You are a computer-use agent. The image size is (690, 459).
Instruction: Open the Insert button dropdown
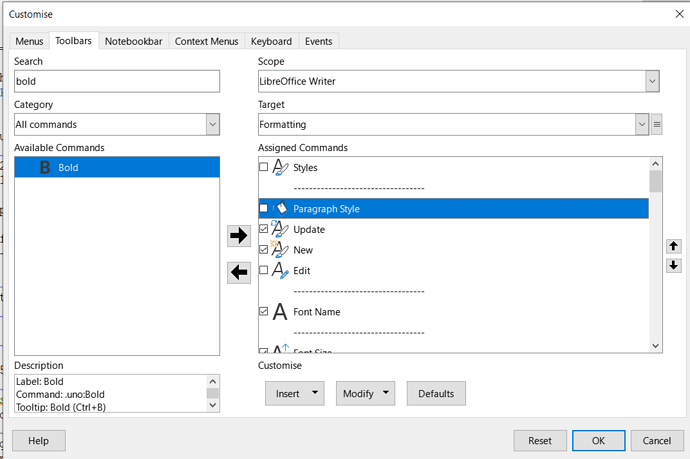point(315,393)
